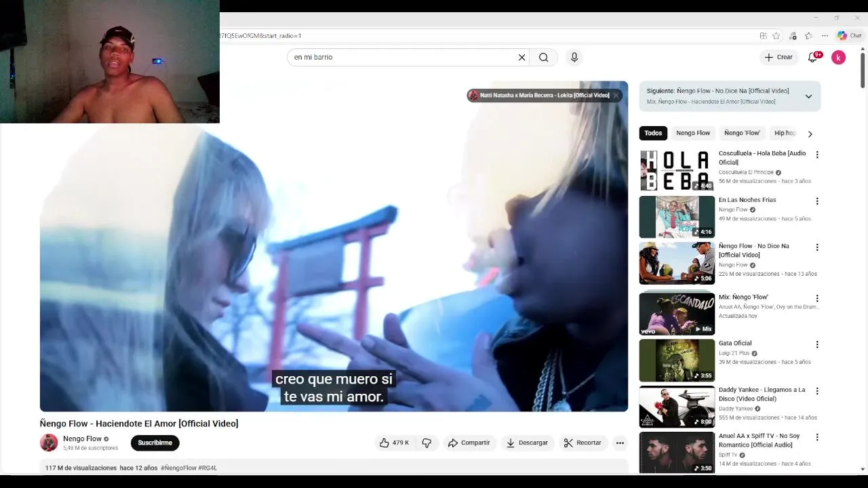
Task: Click the magnifier search button
Action: click(544, 58)
